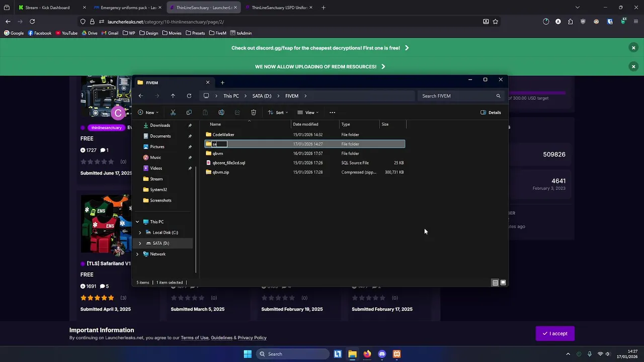
Task: Open the Guidelines link
Action: (x=221, y=338)
